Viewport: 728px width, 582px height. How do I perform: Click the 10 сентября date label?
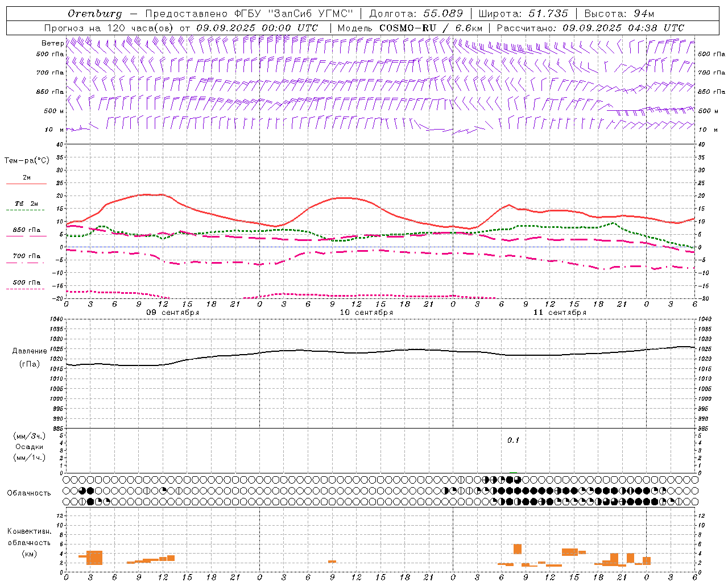click(x=366, y=313)
